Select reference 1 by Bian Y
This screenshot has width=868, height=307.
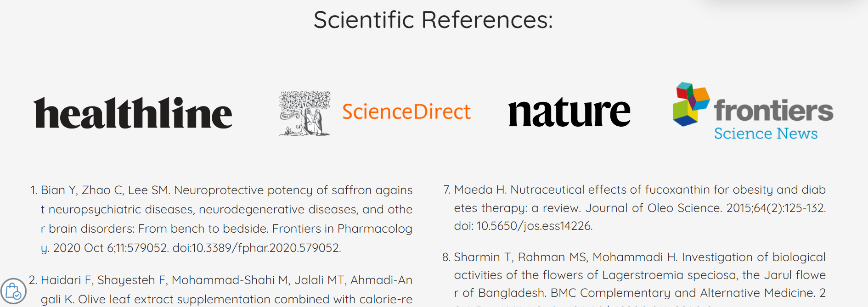pyautogui.click(x=222, y=219)
